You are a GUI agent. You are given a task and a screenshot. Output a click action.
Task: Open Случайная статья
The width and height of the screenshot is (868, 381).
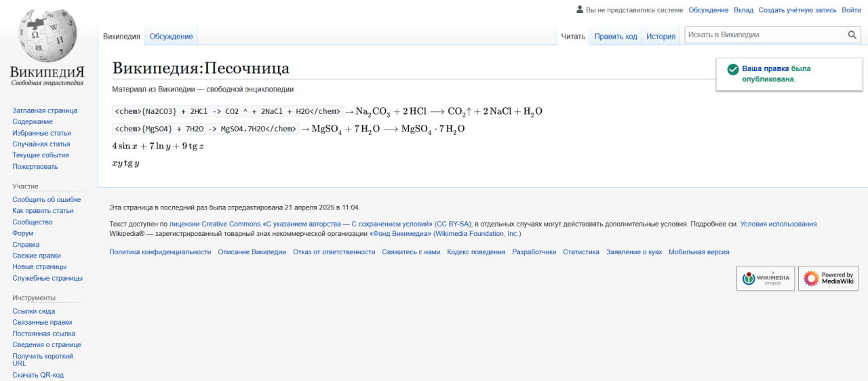(41, 144)
